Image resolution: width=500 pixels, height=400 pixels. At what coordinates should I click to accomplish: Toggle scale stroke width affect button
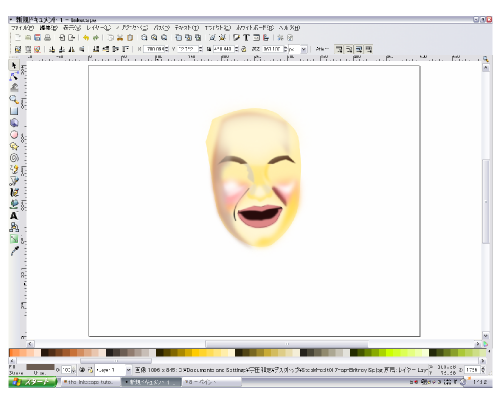[339, 49]
